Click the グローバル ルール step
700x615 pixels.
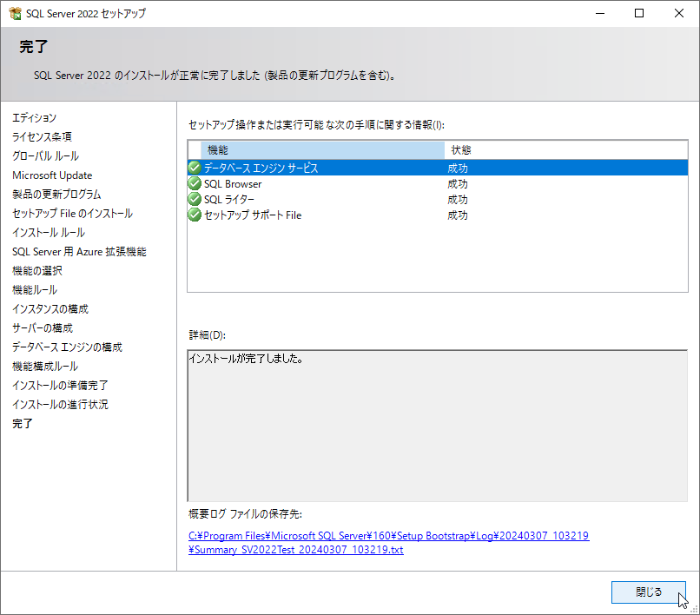(x=45, y=155)
